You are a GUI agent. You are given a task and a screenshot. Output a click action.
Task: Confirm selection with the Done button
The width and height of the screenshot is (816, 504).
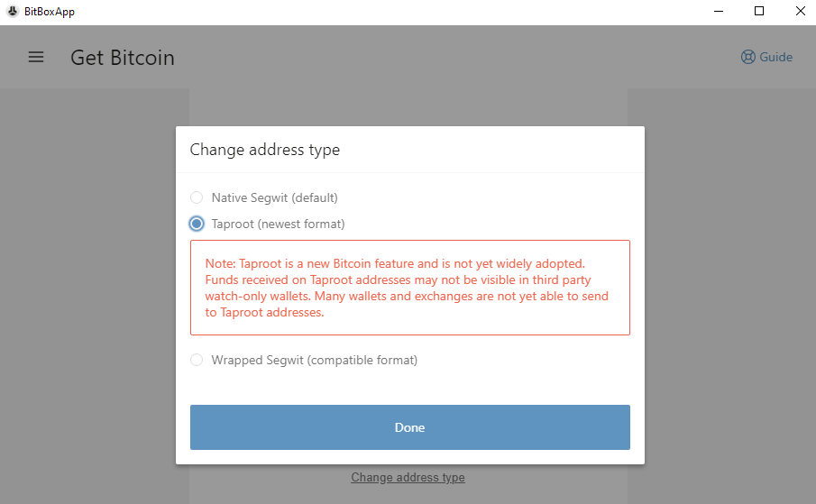[x=410, y=427]
